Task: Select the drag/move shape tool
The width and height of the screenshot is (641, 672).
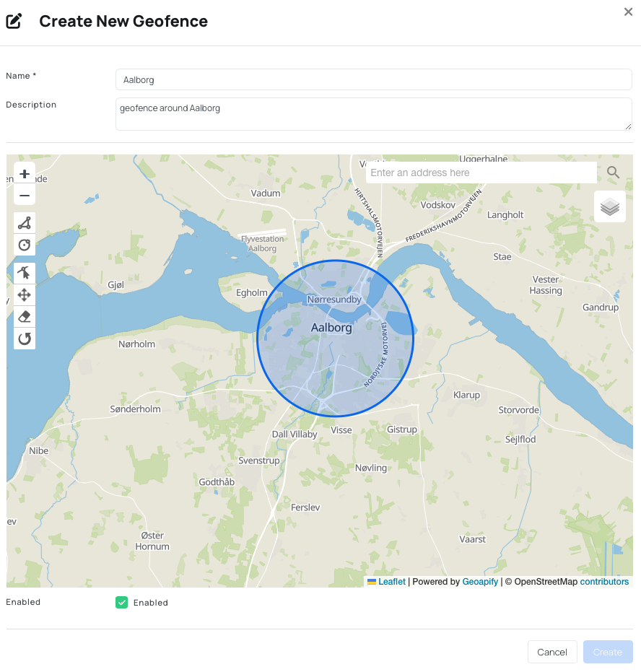Action: 24,294
